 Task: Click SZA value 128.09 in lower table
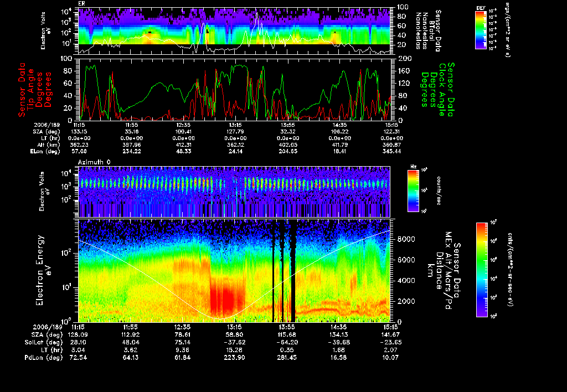point(78,335)
